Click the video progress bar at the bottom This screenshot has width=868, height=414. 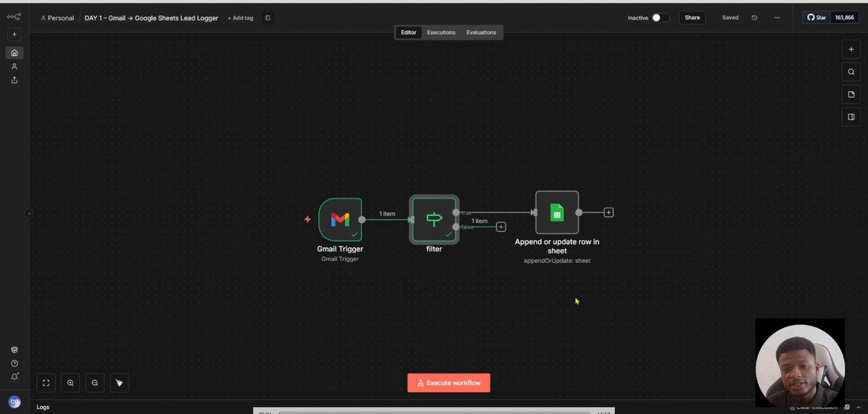tap(434, 412)
